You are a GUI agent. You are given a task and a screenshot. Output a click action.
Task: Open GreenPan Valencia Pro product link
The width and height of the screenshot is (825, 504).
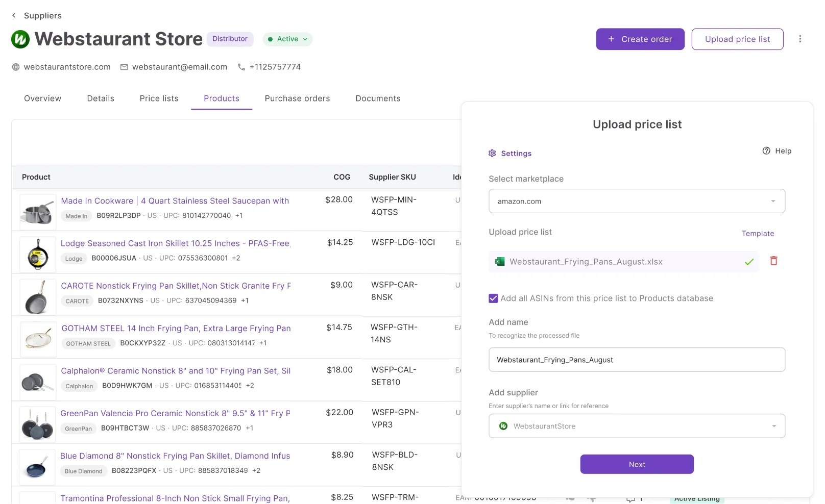click(176, 413)
